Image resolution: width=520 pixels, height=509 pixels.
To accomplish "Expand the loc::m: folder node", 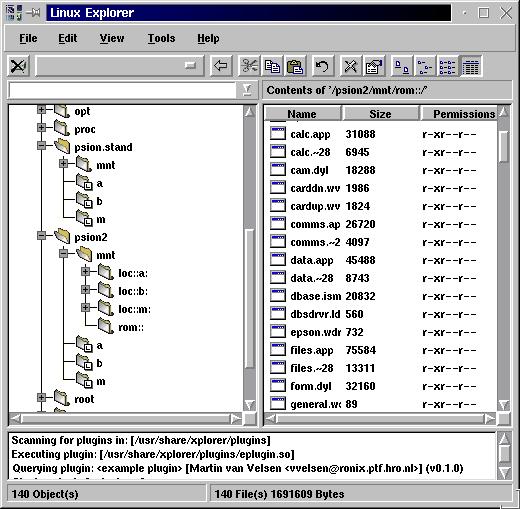I will [x=85, y=307].
